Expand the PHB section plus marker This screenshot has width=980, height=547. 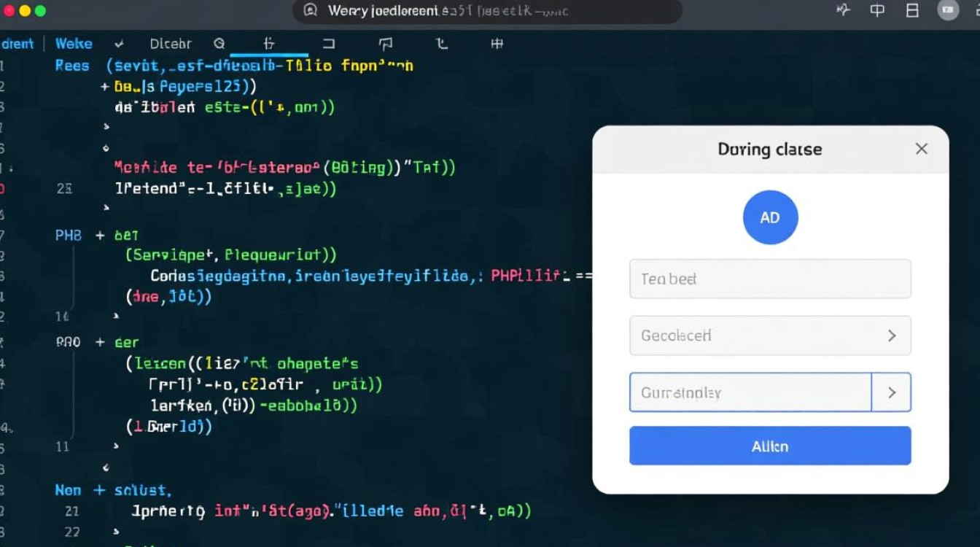99,236
